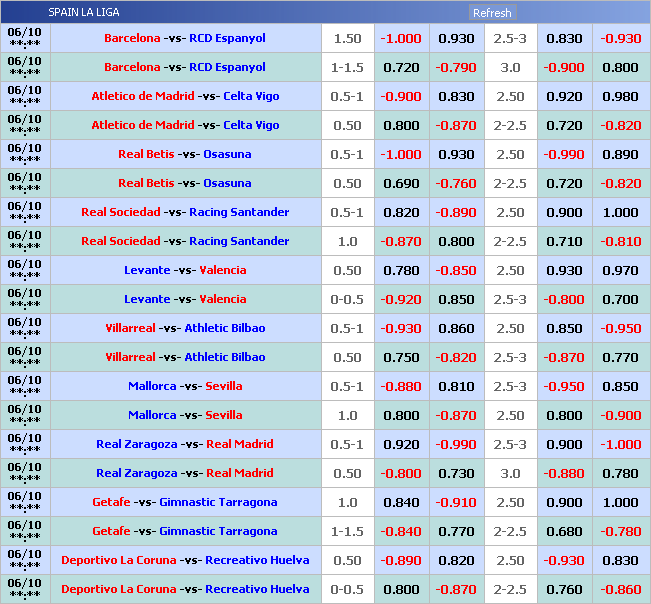
Task: Open Getafe vs Gimnastic Tarragona match with 1.0 handicap
Action: click(x=185, y=502)
